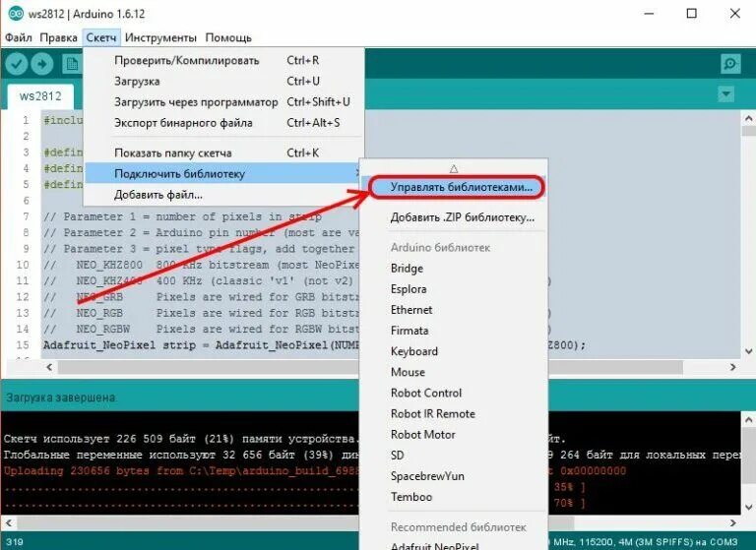Switch to the ws2812 sketch tab
The width and height of the screenshot is (756, 550).
tap(40, 95)
